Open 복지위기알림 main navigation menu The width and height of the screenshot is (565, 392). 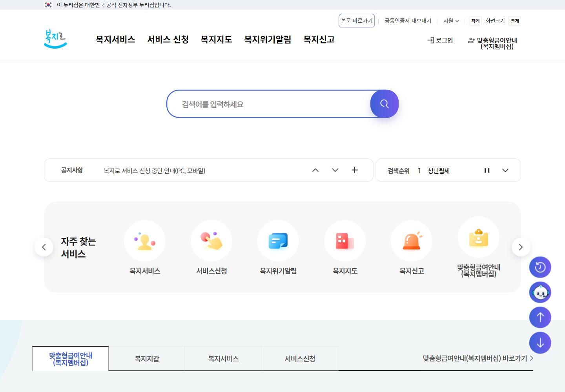(268, 40)
